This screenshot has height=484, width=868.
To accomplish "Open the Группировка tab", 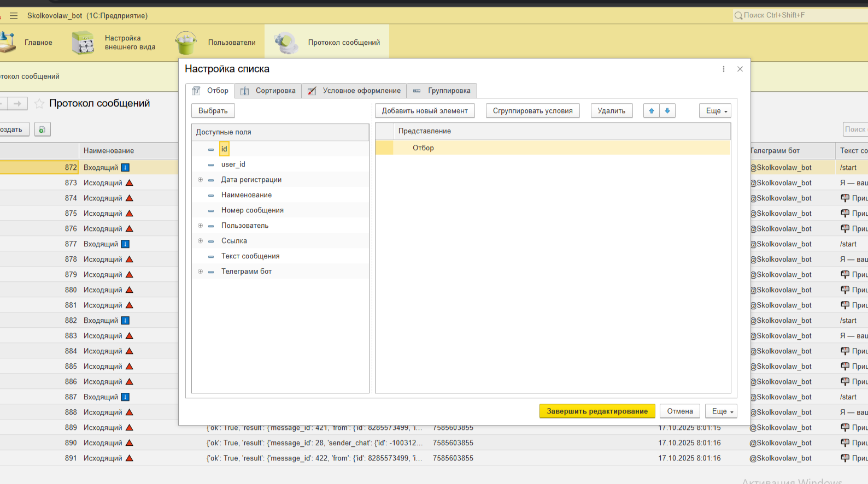I will tap(442, 91).
